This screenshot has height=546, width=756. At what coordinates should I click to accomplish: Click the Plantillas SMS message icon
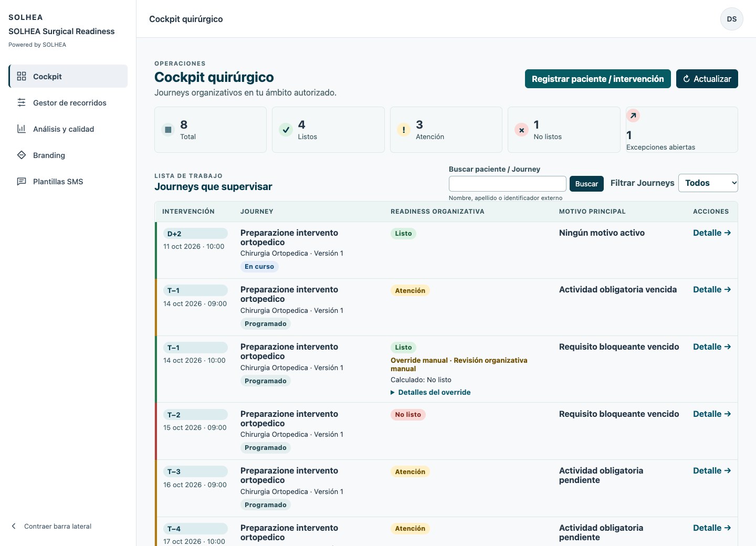click(x=22, y=181)
